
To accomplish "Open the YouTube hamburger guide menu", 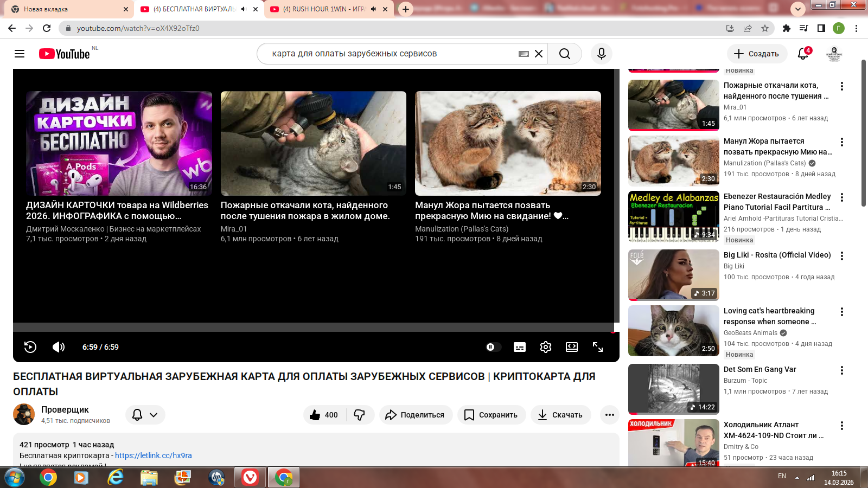I will point(20,54).
